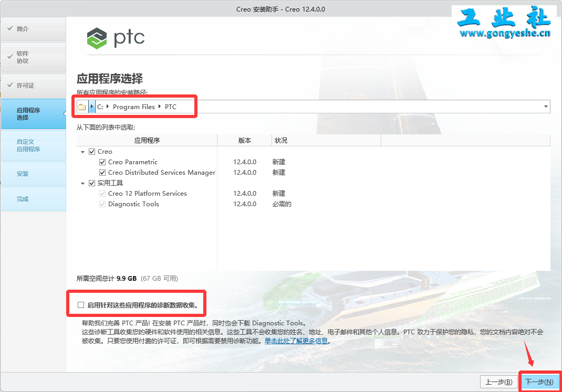Open the 自定义应用程序 step
The height and width of the screenshot is (392, 562).
click(33, 145)
